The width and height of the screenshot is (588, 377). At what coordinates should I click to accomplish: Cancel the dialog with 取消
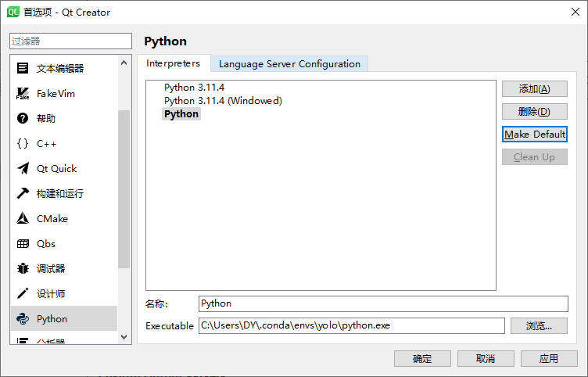click(x=486, y=359)
